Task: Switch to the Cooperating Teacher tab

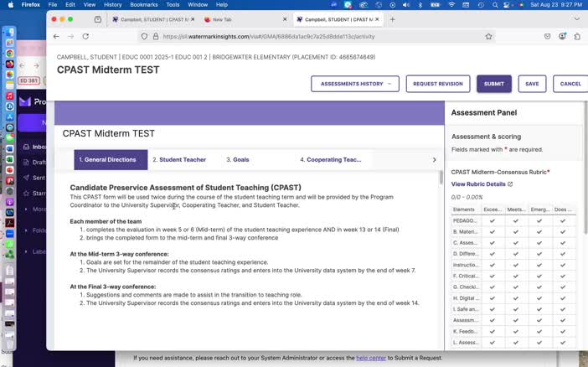Action: coord(331,159)
